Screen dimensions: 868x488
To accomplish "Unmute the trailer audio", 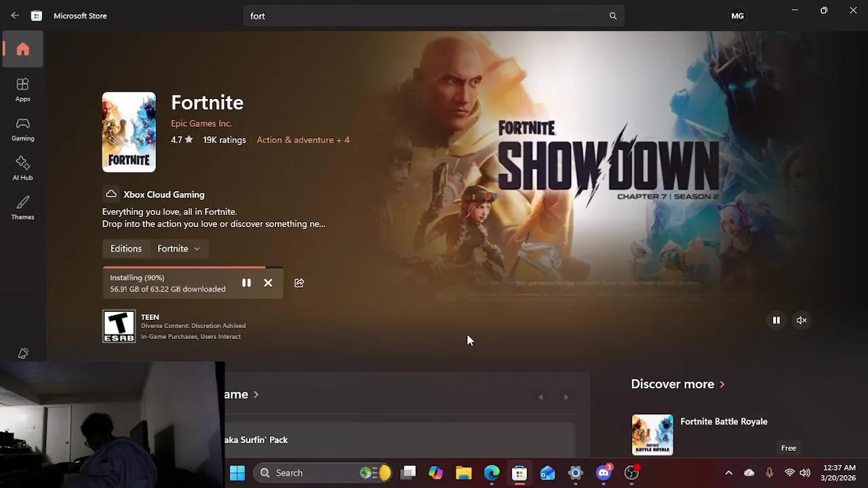I will click(802, 320).
